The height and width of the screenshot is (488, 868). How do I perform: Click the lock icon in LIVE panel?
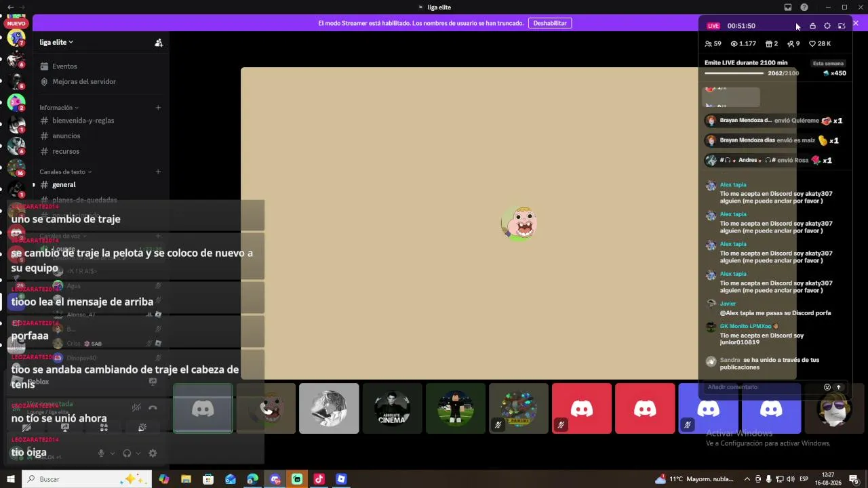click(812, 26)
